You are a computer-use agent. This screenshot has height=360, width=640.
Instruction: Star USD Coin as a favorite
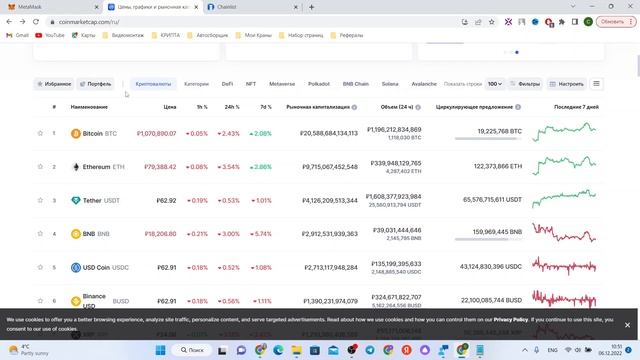[40, 267]
